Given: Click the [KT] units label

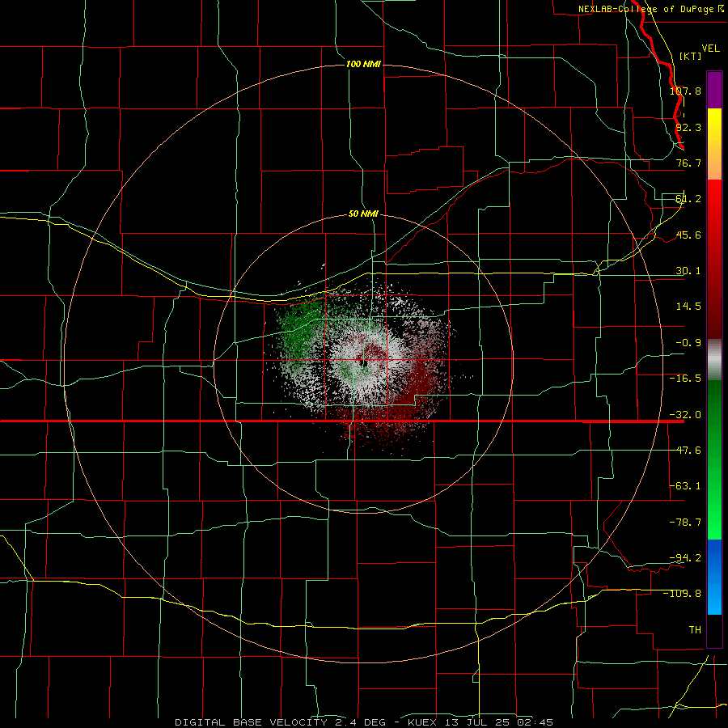Looking at the screenshot, I should [x=691, y=56].
